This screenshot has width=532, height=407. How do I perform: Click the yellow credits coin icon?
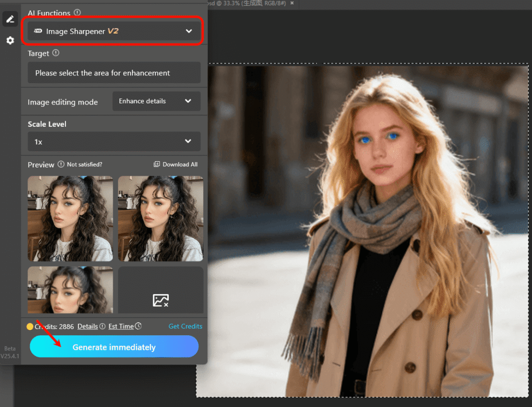pyautogui.click(x=30, y=326)
